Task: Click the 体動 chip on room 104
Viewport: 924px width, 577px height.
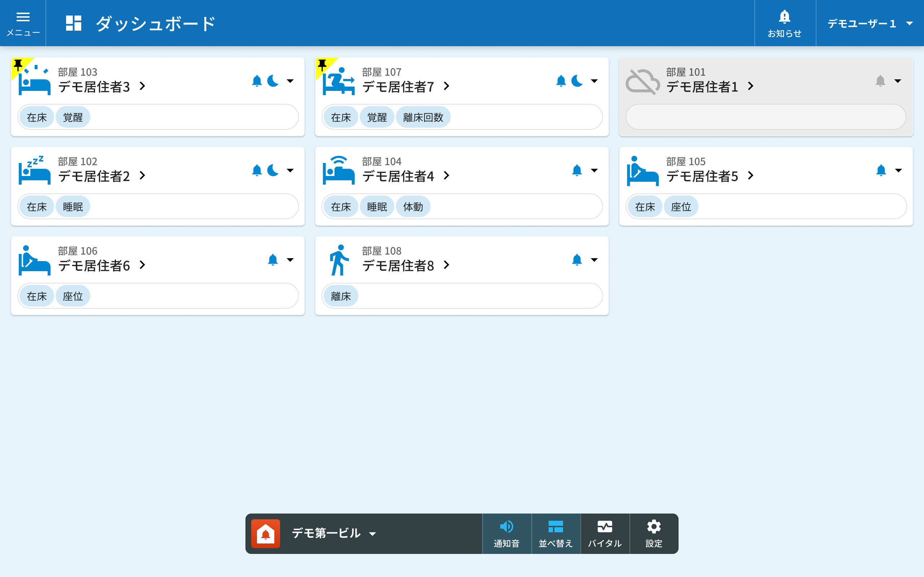Action: (x=413, y=207)
